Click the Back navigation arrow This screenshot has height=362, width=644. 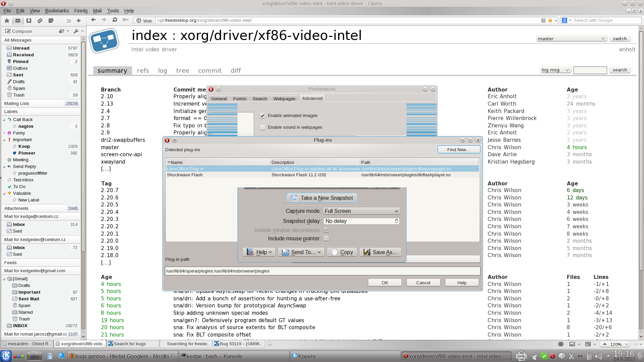(x=94, y=20)
